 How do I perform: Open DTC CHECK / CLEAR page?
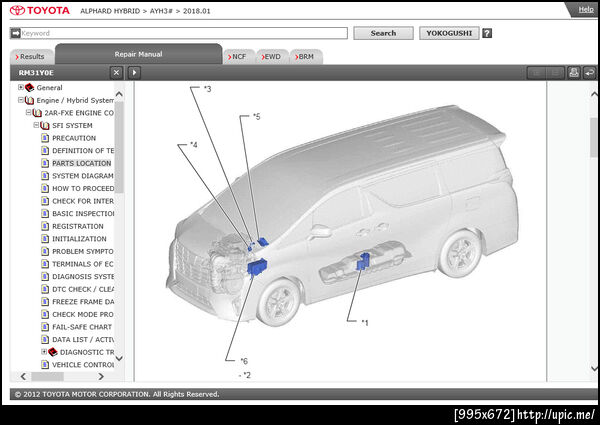(83, 289)
